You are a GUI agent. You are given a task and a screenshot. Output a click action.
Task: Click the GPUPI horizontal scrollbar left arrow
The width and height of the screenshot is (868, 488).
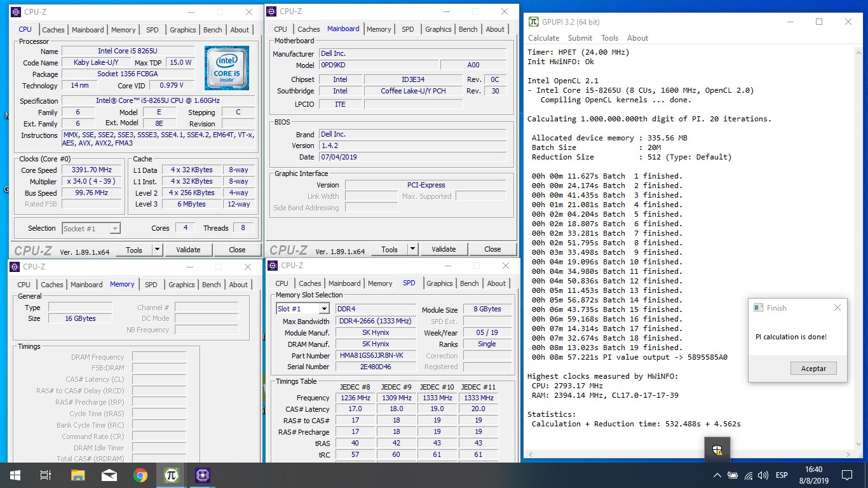point(532,454)
